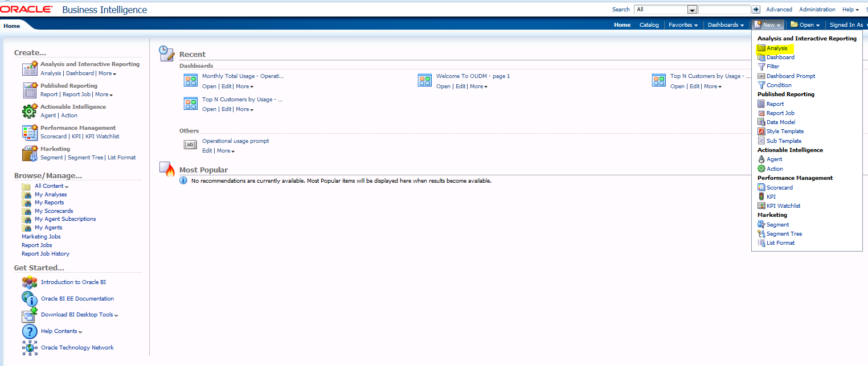This screenshot has height=366, width=868.
Task: Expand More for Monthly Total Usage dashboard
Action: (x=244, y=87)
